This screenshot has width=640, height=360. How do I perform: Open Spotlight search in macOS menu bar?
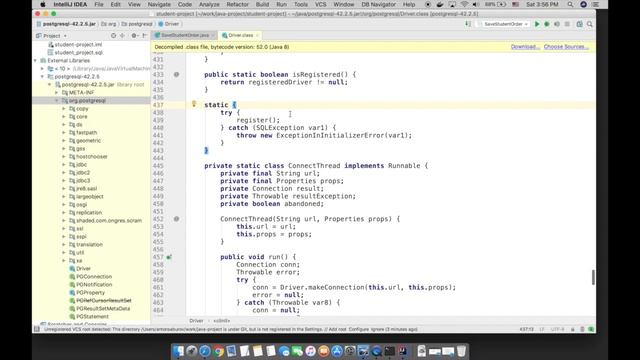click(570, 4)
